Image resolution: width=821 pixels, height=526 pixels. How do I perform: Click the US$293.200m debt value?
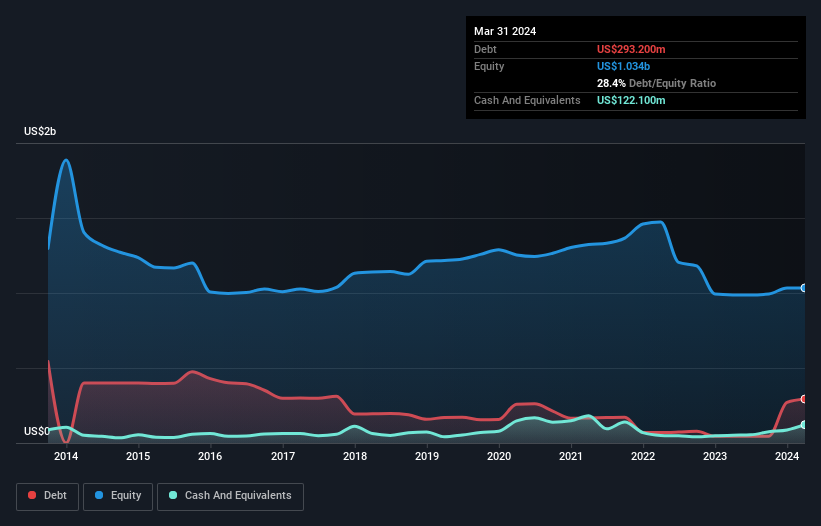point(631,49)
